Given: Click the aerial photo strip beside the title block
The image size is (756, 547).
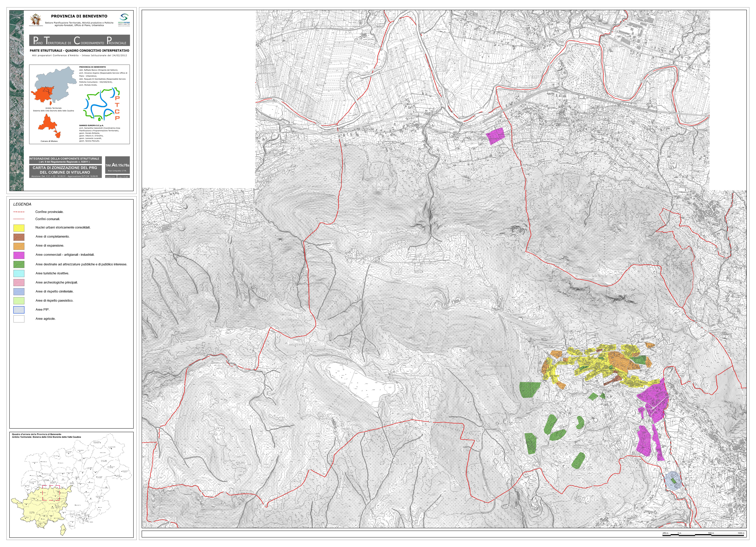Looking at the screenshot, I should coord(17,101).
